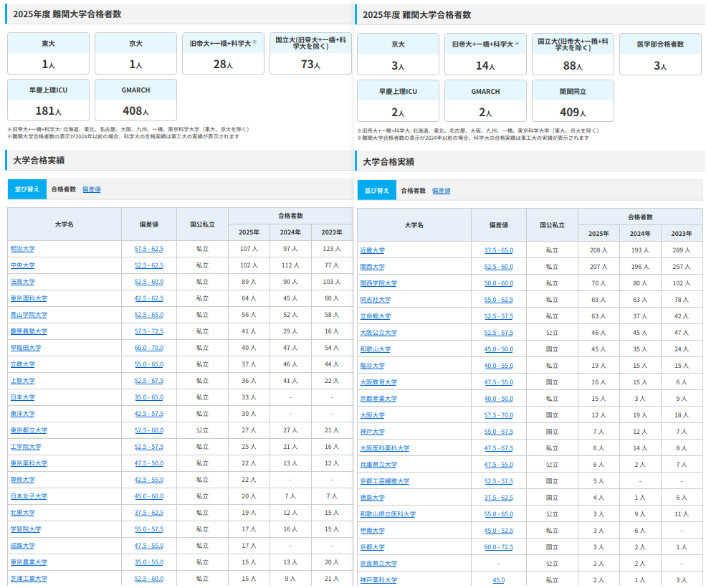Sort by 偏差値 in the left panel
706x588 pixels.
(92, 189)
